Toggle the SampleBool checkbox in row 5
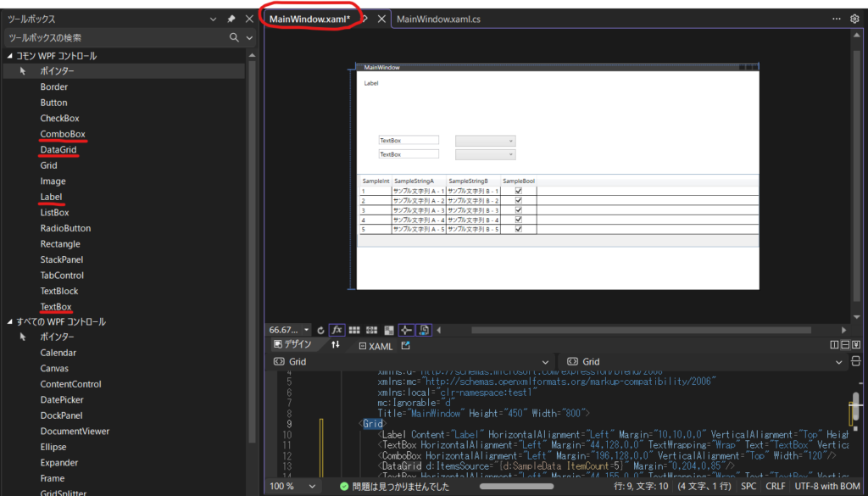This screenshot has width=868, height=496. [519, 229]
